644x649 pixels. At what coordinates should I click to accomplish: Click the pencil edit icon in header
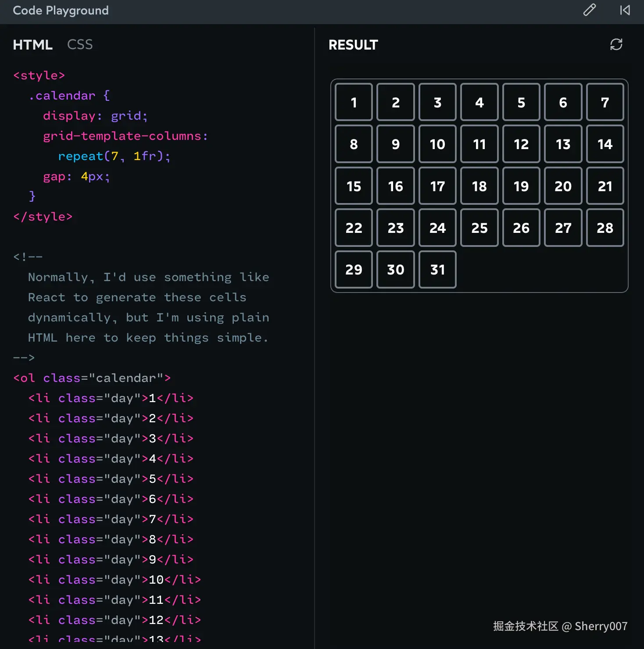[589, 10]
